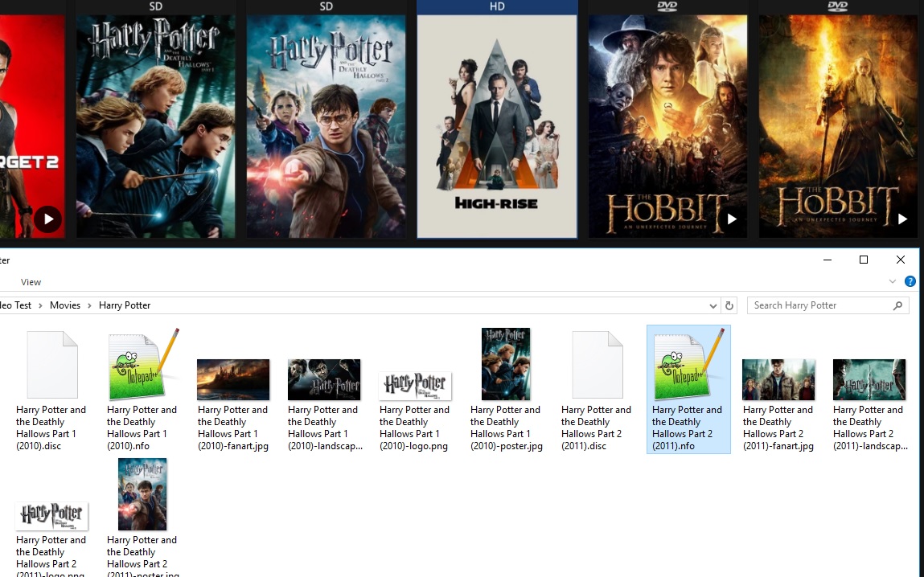Click filename 'Part 2 (2011)-fanart.jpg' label
This screenshot has width=924, height=577.
click(x=778, y=428)
